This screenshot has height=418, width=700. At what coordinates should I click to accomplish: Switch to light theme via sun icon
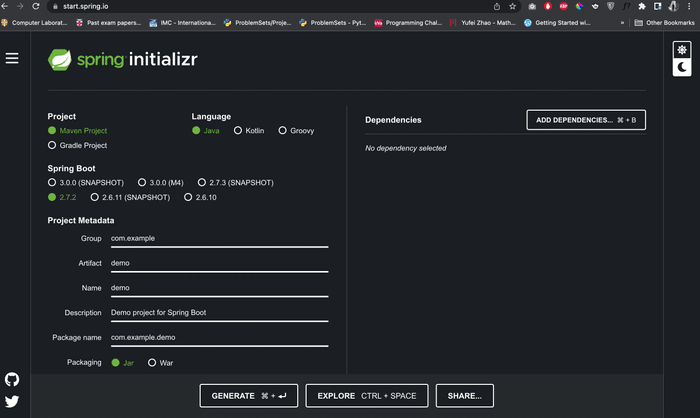tap(682, 50)
